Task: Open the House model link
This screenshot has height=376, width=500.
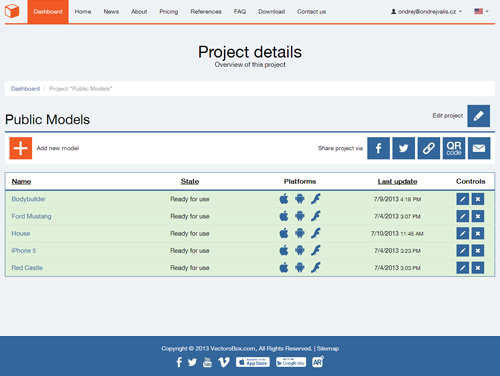Action: (21, 233)
